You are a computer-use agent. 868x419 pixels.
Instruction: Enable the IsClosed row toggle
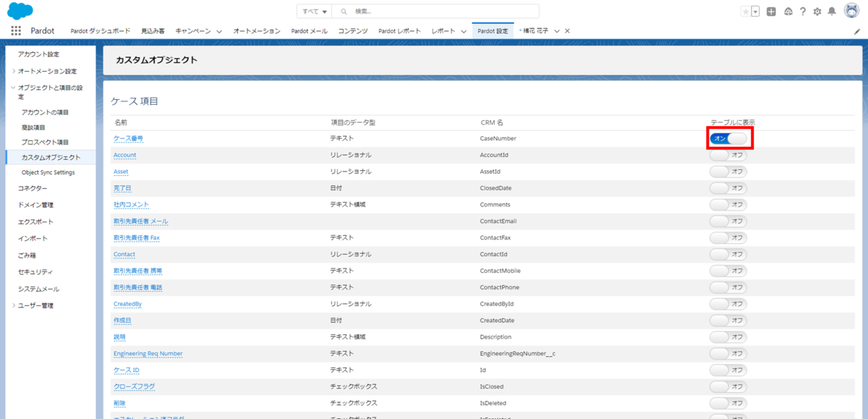[728, 386]
